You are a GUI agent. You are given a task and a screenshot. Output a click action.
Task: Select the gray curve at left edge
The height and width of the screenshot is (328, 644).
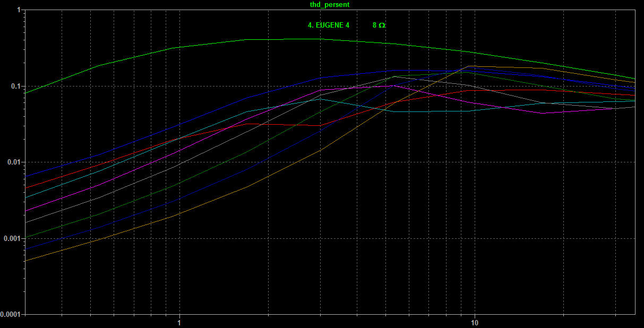[27, 222]
